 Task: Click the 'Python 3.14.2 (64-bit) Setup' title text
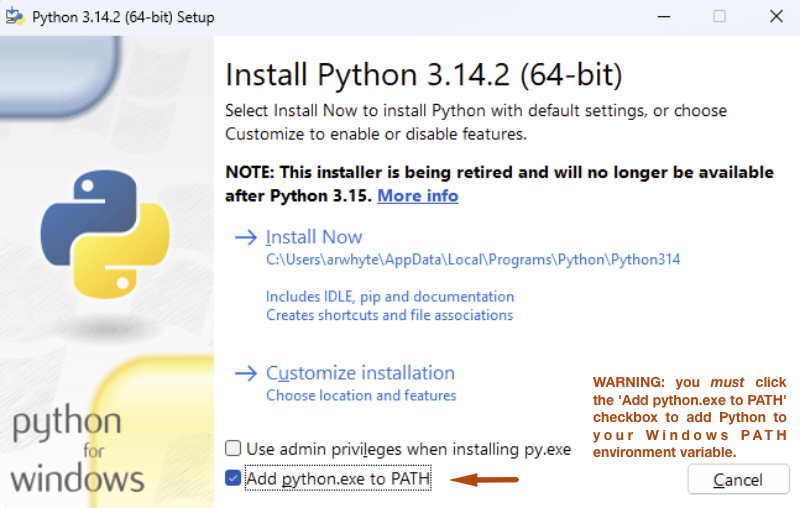(x=123, y=17)
